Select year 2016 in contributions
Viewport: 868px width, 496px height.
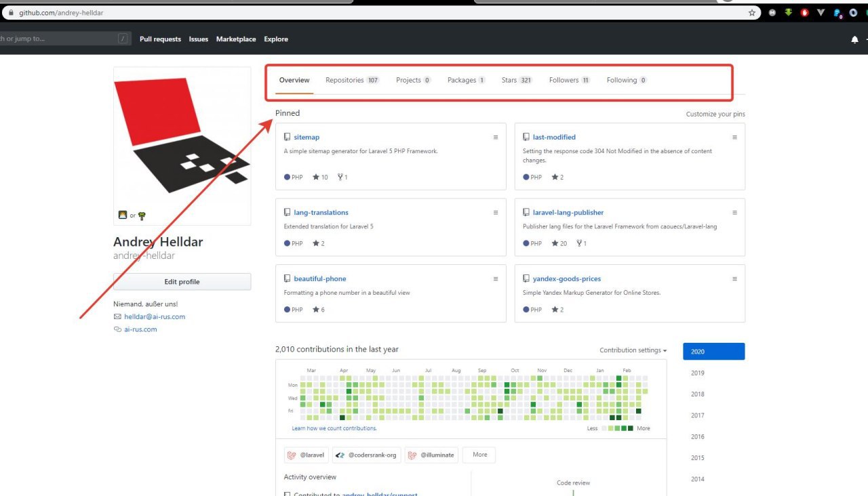coord(698,436)
